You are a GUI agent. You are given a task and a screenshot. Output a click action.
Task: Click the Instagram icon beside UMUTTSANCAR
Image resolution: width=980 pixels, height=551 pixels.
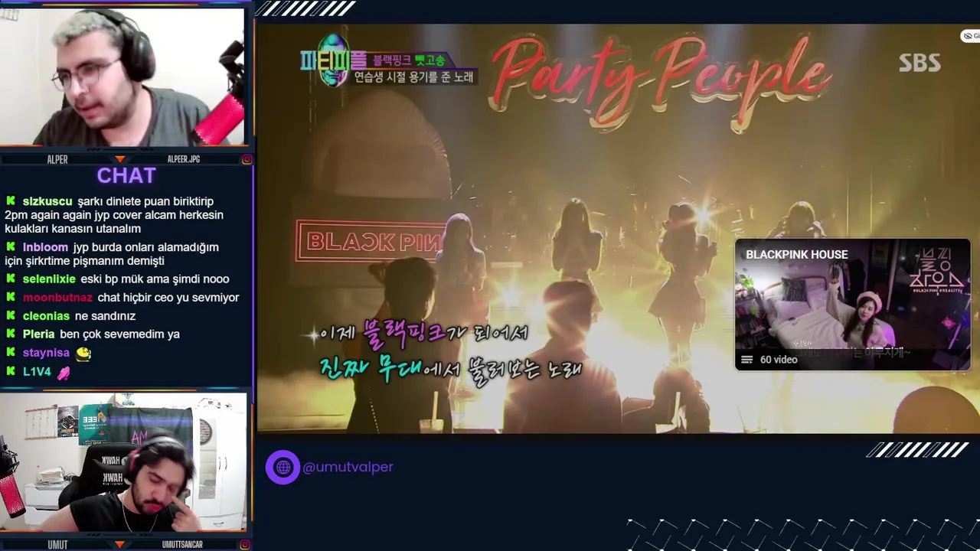[x=245, y=545]
